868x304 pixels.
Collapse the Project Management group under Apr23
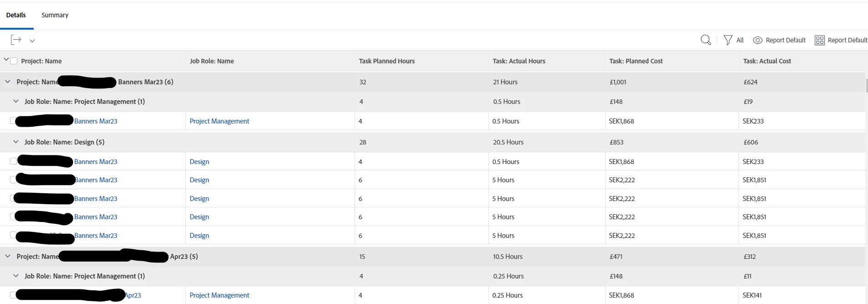click(x=15, y=276)
